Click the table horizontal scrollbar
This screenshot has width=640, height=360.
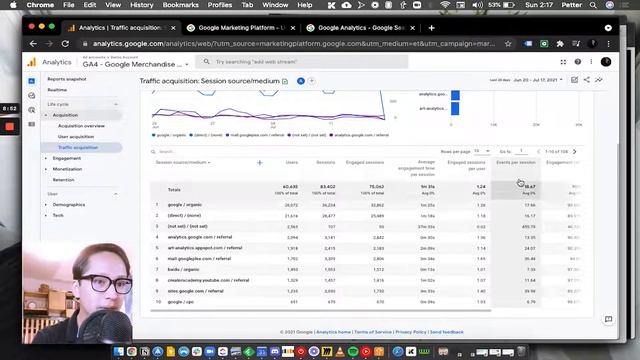point(321,311)
